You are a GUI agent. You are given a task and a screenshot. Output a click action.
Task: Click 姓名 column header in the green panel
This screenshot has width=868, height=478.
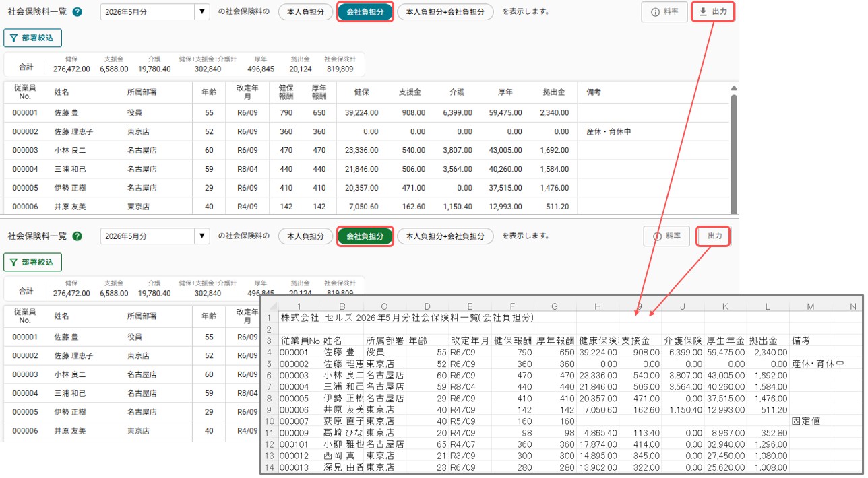[x=62, y=316]
